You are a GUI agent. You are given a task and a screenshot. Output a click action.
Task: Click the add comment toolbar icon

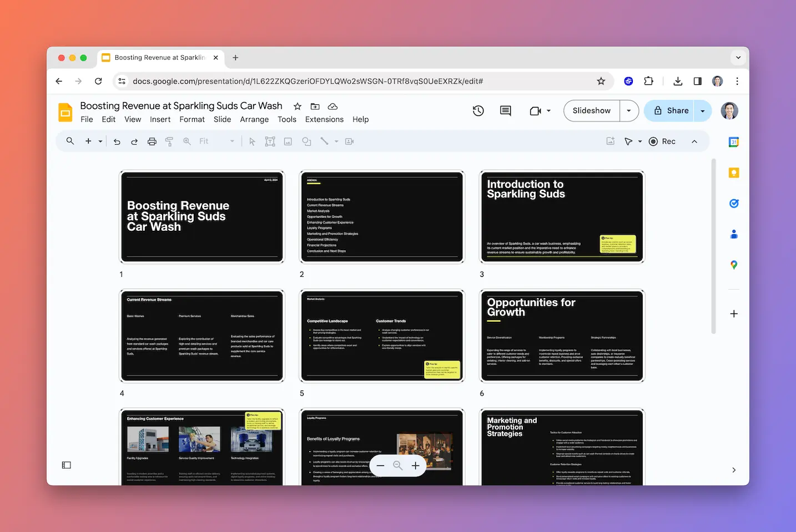pos(611,141)
